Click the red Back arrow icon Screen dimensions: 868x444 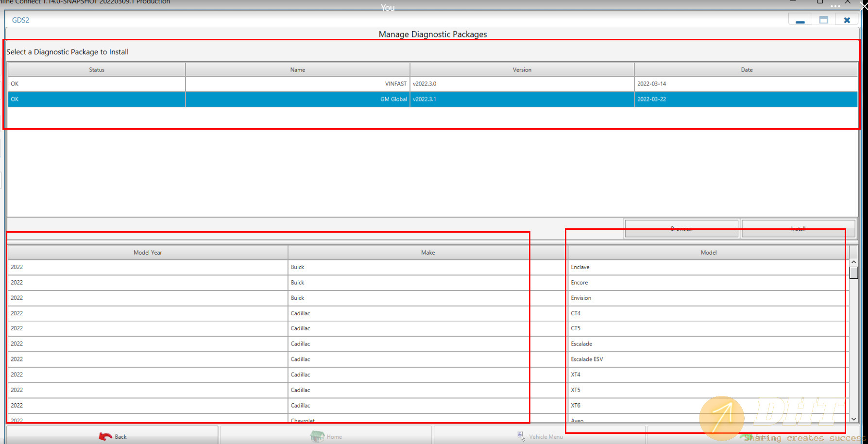click(105, 436)
